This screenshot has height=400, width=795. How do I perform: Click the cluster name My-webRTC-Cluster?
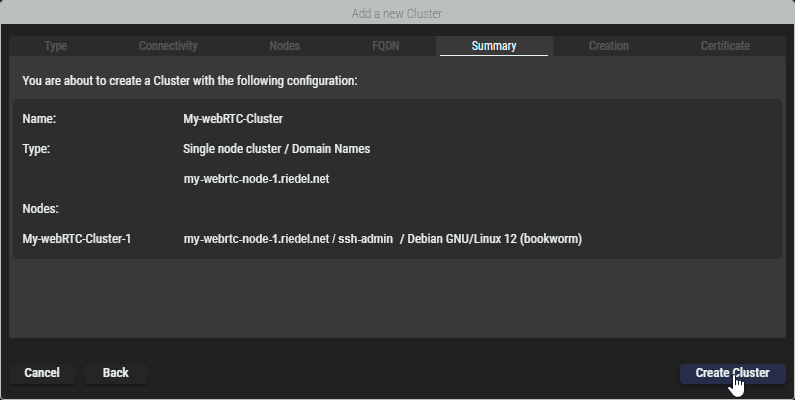click(233, 119)
